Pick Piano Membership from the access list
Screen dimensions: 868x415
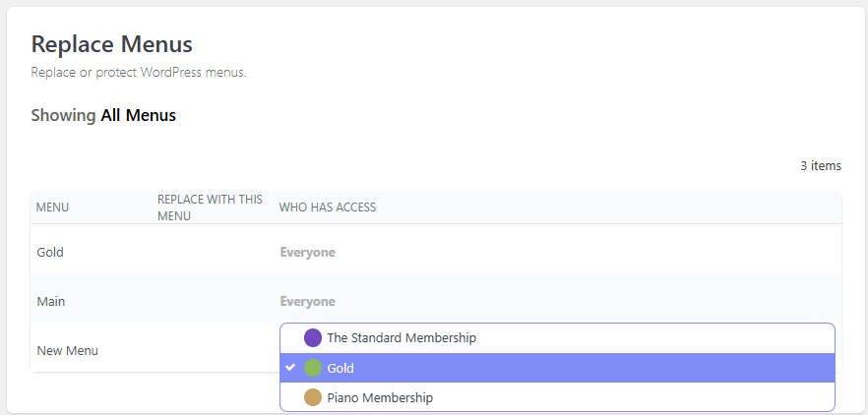tap(380, 398)
